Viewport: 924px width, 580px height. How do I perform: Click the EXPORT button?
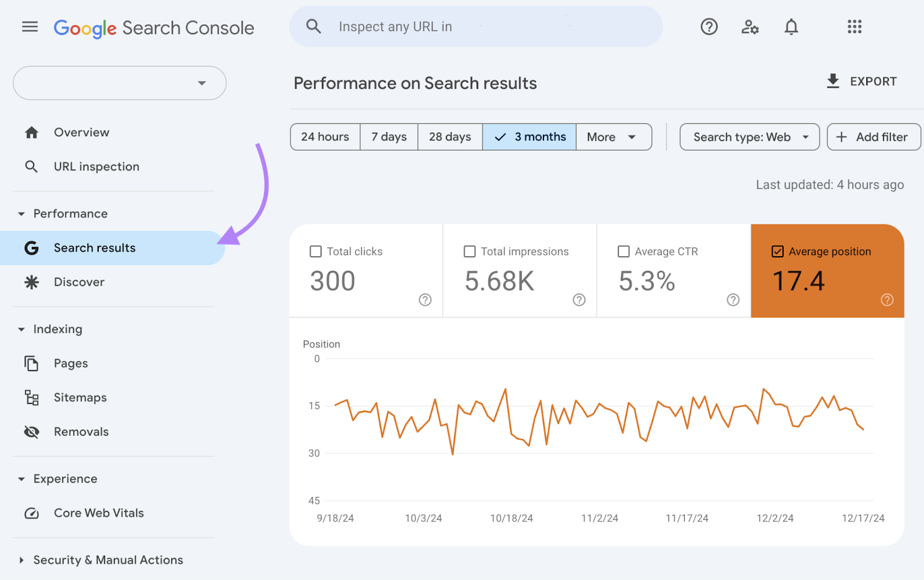point(861,81)
